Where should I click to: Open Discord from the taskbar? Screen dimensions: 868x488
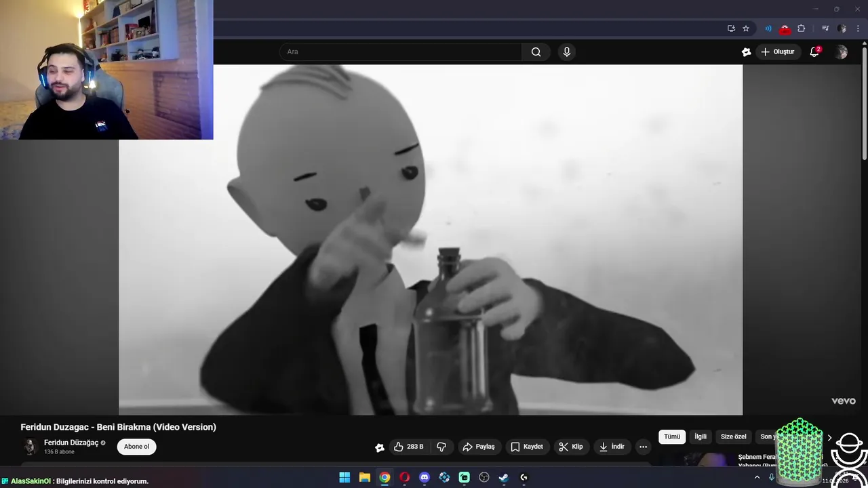tap(425, 477)
